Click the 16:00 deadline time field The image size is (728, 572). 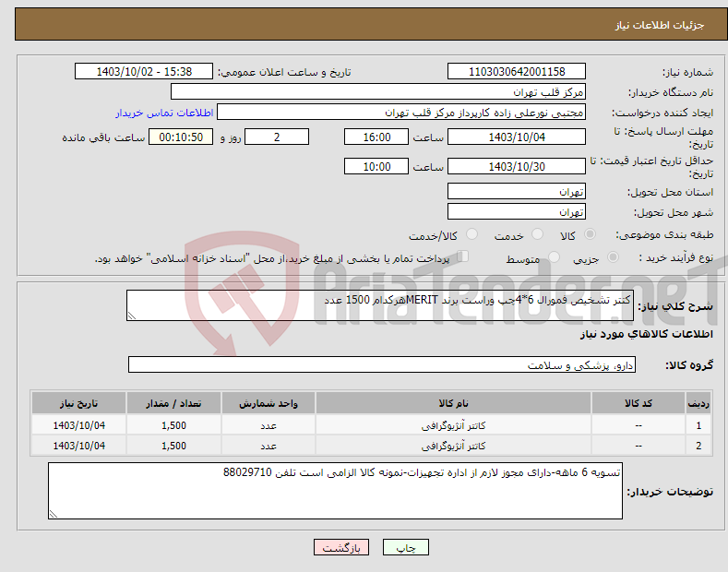pyautogui.click(x=376, y=137)
